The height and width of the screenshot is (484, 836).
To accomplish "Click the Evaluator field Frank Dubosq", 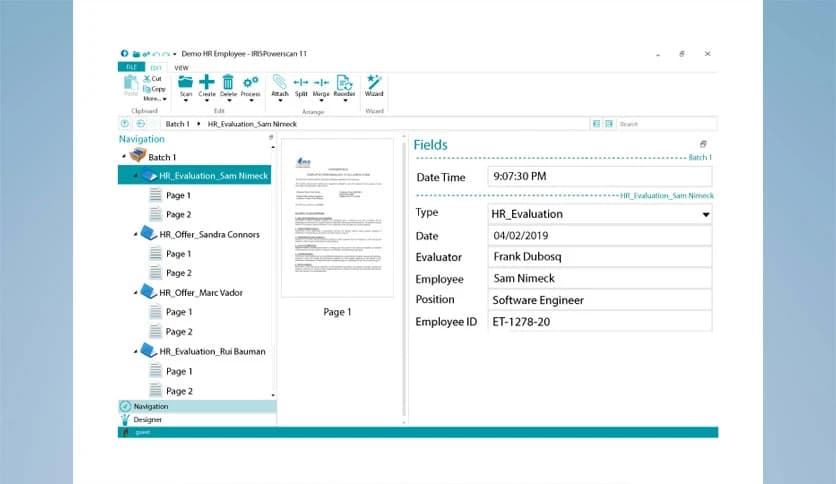I will tap(600, 257).
